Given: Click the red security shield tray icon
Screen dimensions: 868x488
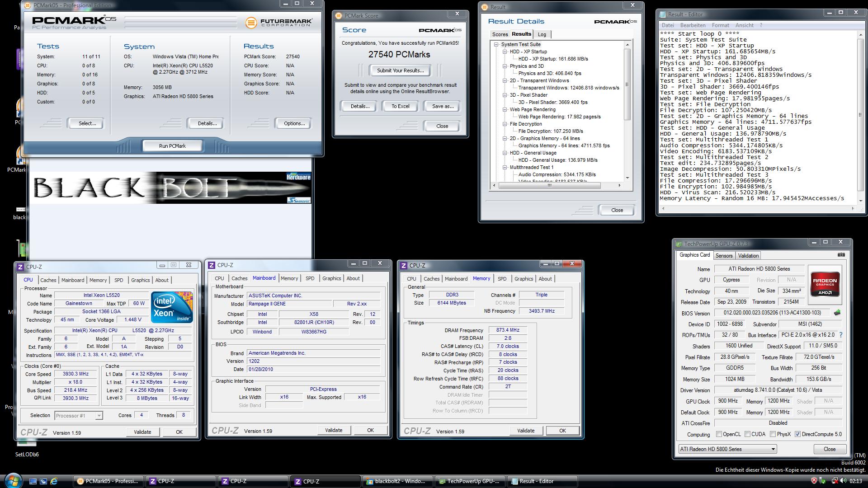Looking at the screenshot, I should coord(814,481).
